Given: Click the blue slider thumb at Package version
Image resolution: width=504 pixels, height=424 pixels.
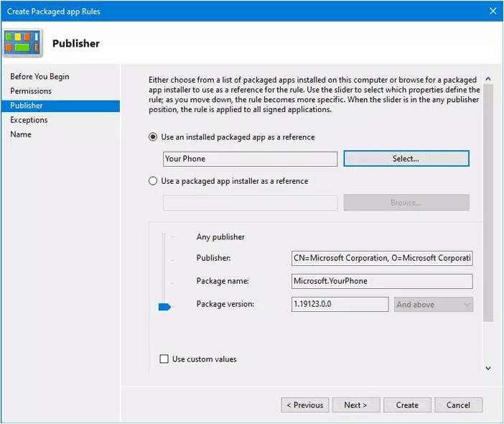Looking at the screenshot, I should click(164, 307).
